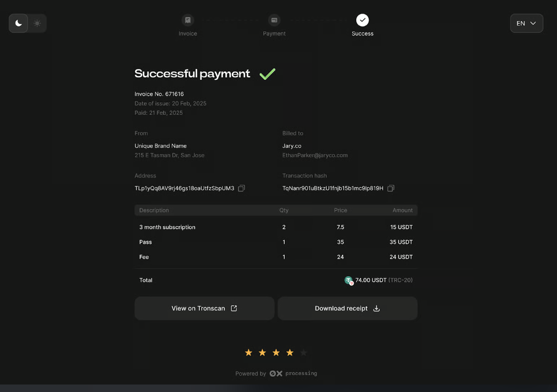This screenshot has height=392, width=557.
Task: Switch to light mode sun icon
Action: (x=37, y=23)
